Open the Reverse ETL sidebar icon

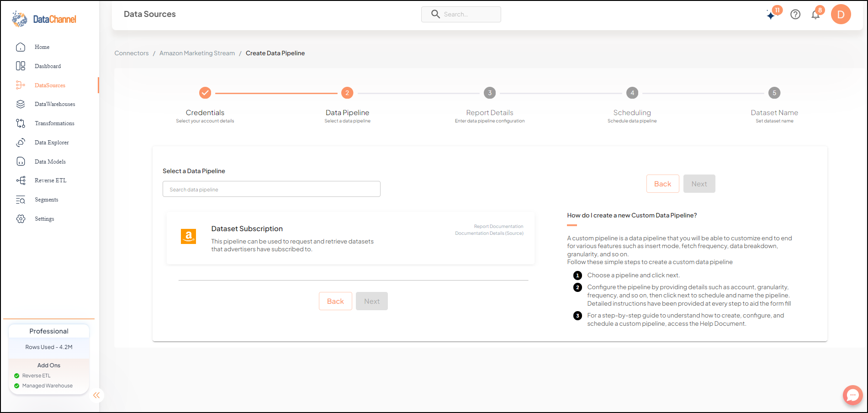click(21, 180)
